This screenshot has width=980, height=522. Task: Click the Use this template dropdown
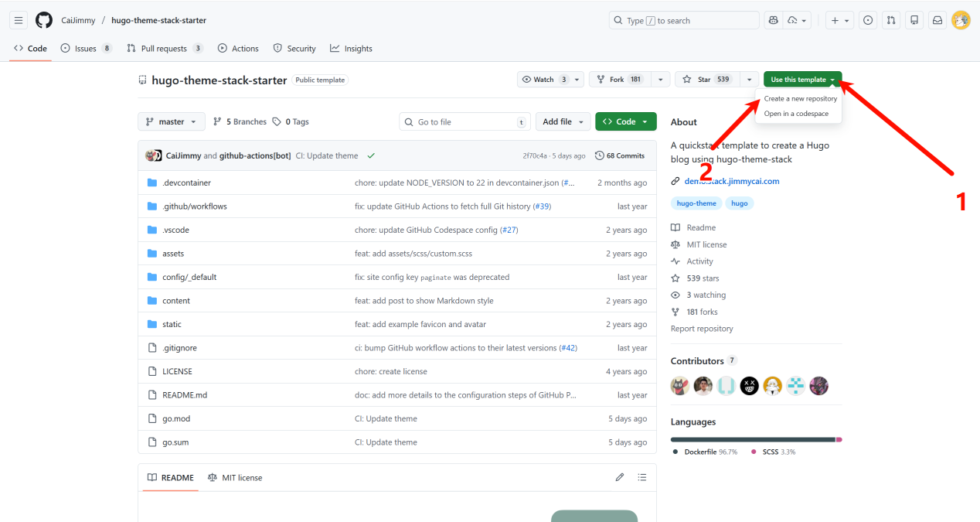pos(803,80)
